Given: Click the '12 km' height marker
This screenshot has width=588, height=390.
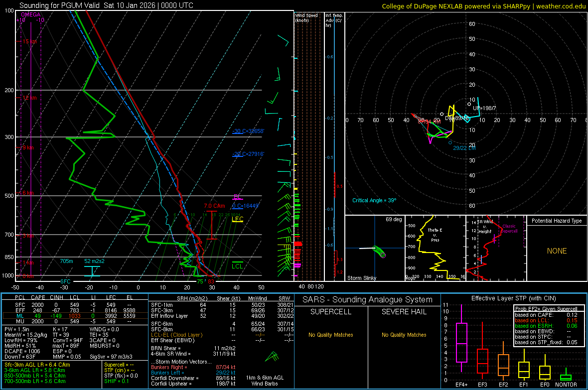Looking at the screenshot, I should [29, 98].
